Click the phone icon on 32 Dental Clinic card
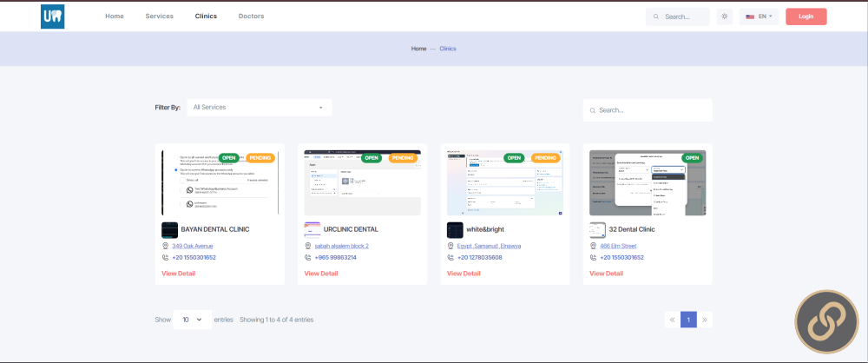Viewport: 868px width, 363px height. [x=593, y=258]
